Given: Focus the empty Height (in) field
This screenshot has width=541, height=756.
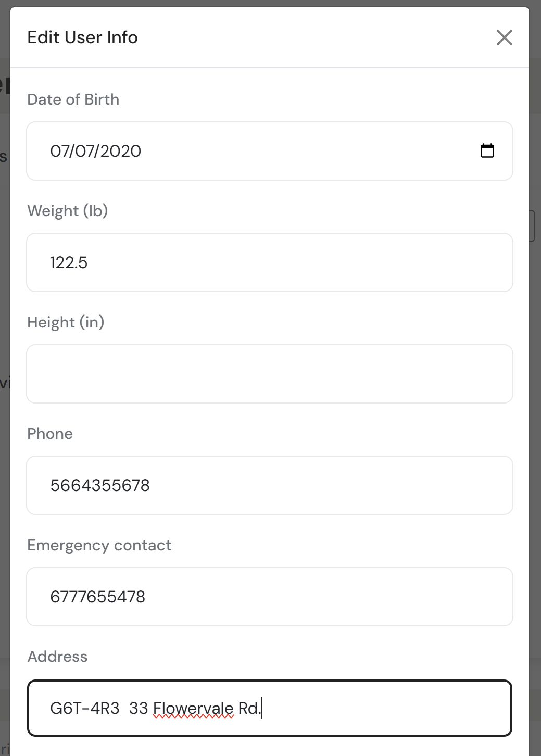Looking at the screenshot, I should pos(269,374).
